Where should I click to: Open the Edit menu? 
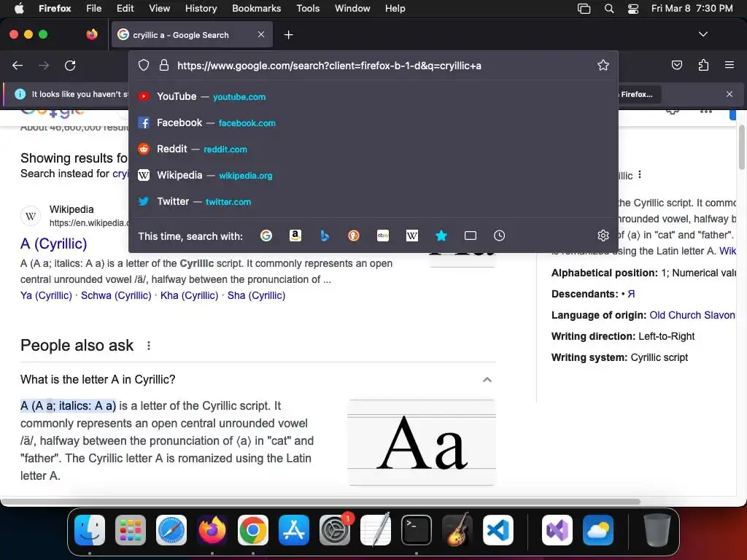[125, 9]
